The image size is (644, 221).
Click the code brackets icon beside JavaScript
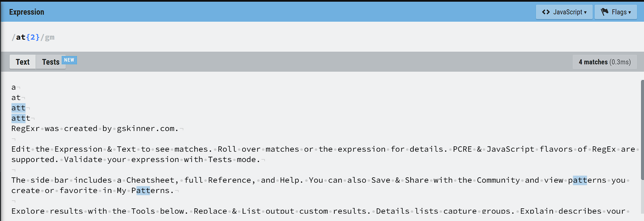[546, 12]
